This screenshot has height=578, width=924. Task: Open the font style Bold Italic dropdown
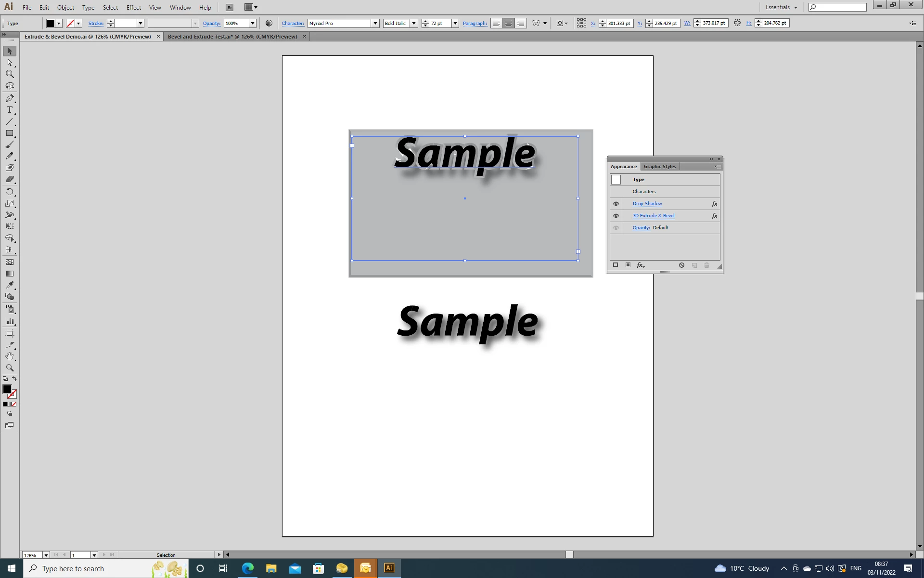click(x=413, y=23)
